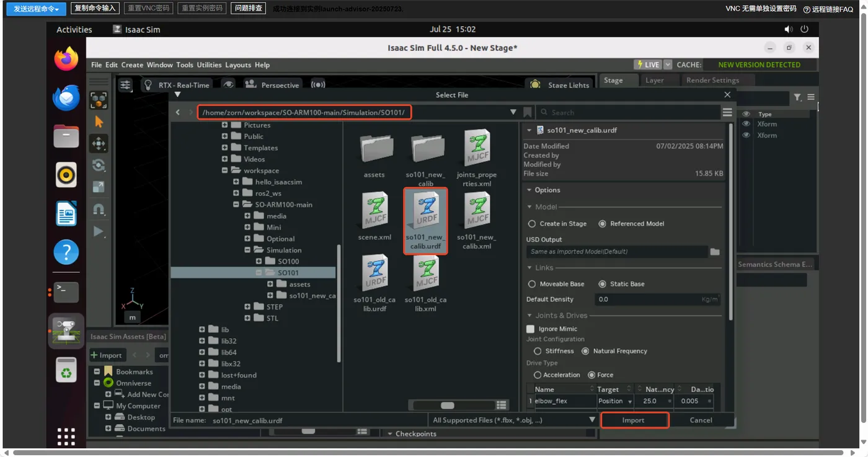Choose Acceleration drive type radio

tap(538, 375)
